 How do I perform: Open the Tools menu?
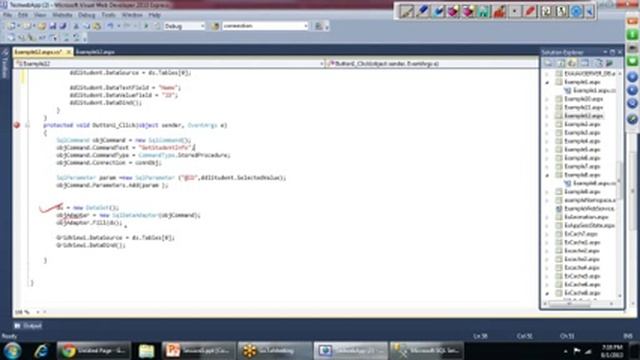coord(109,15)
